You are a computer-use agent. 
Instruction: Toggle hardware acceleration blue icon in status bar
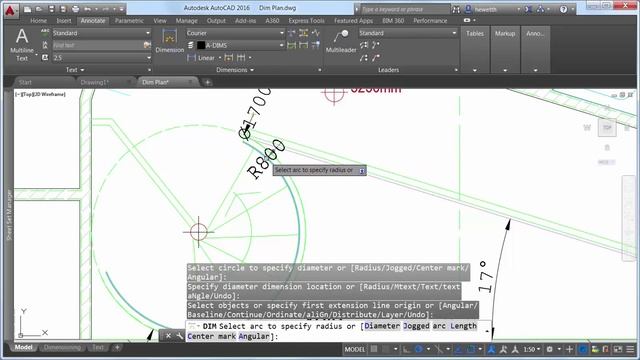(x=583, y=349)
